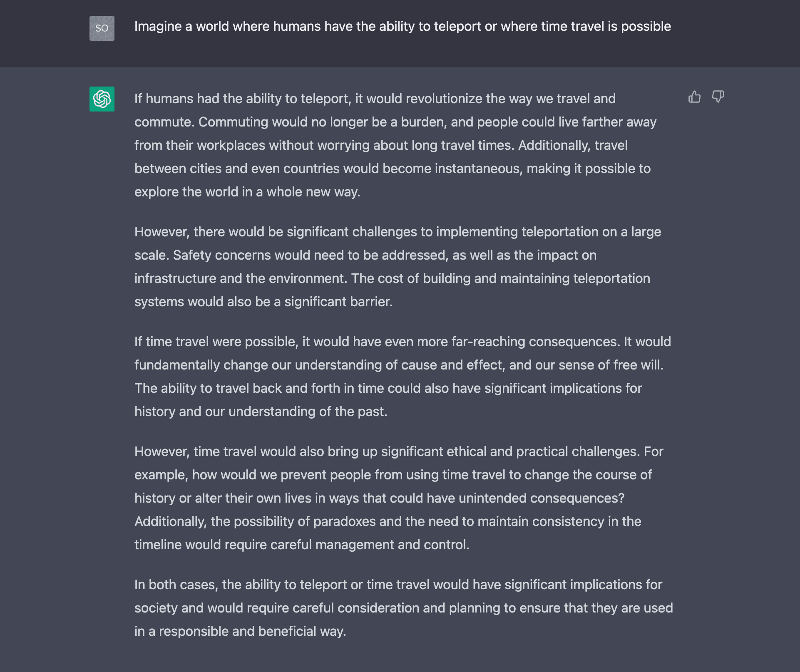The height and width of the screenshot is (672, 800).
Task: Click the line starting 'commute. Commuting would no longer'
Action: pyautogui.click(x=395, y=122)
